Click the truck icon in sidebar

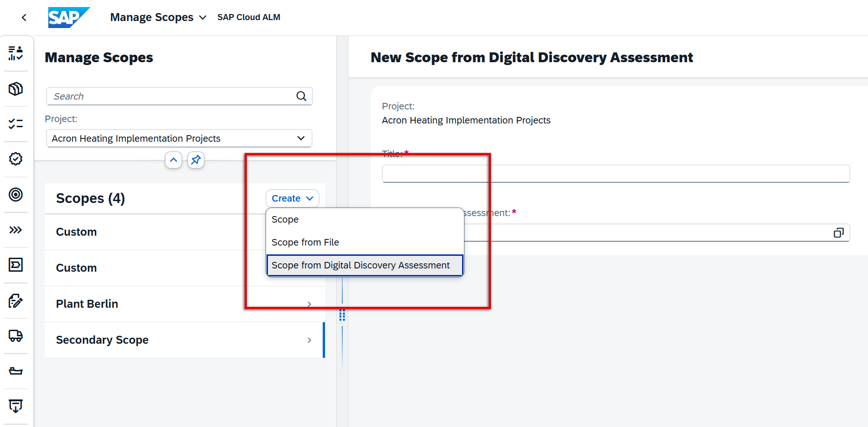(16, 336)
